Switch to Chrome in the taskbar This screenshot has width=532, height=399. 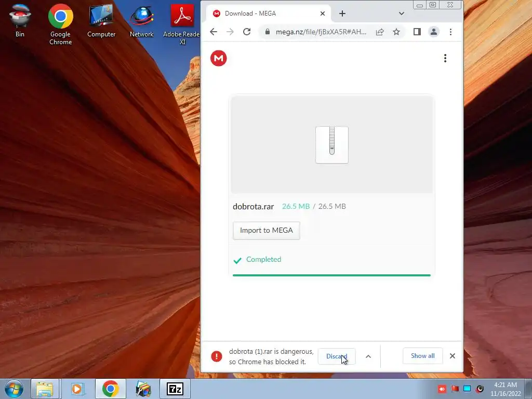(x=111, y=389)
